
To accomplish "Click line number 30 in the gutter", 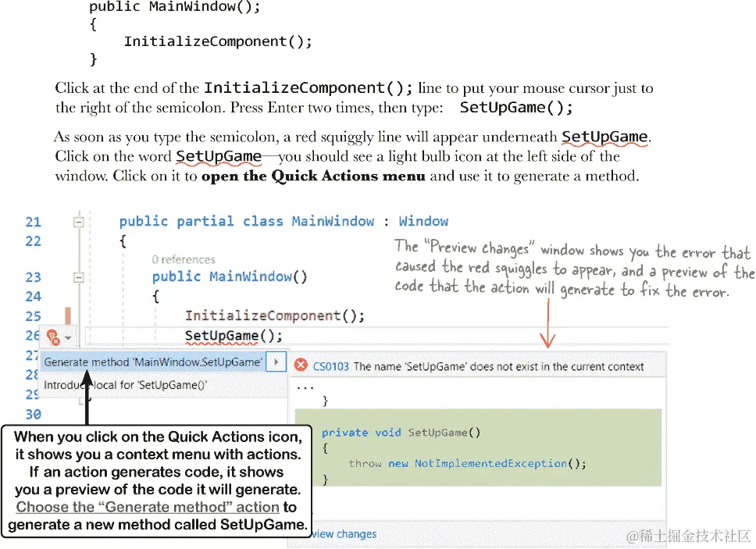I will coord(34,414).
